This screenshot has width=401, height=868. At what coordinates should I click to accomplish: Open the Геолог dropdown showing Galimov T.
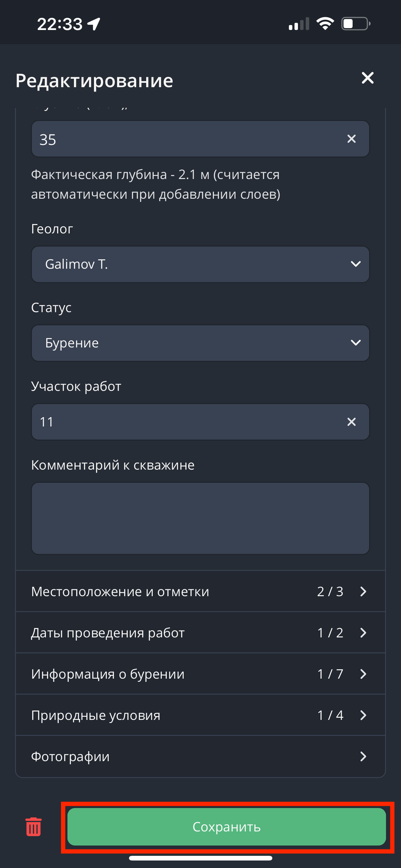point(200,264)
